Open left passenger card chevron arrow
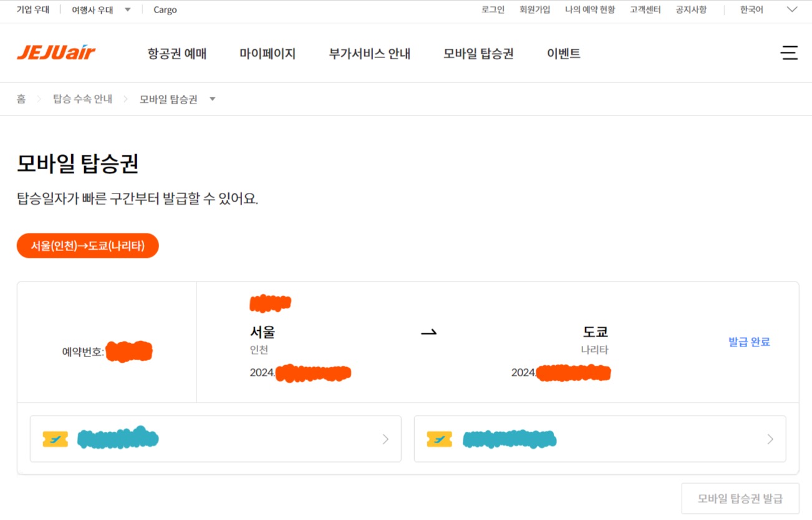Viewport: 812px width, 520px height. pos(385,439)
